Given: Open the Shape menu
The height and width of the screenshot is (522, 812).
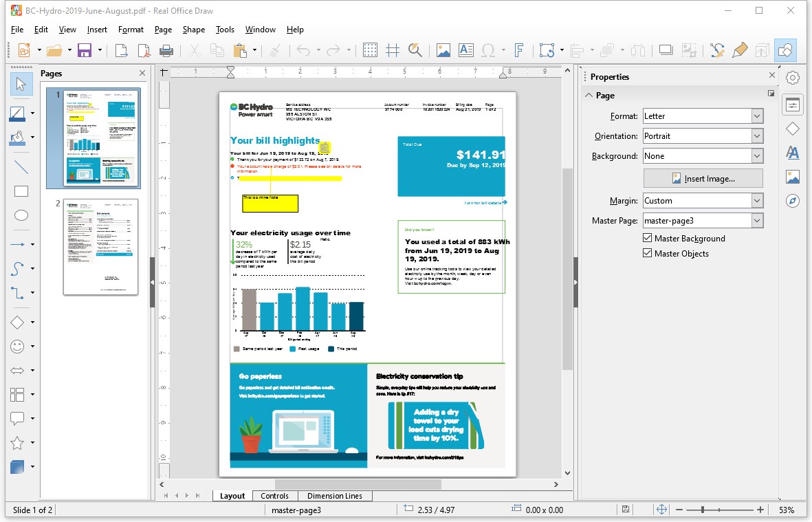Looking at the screenshot, I should click(194, 30).
